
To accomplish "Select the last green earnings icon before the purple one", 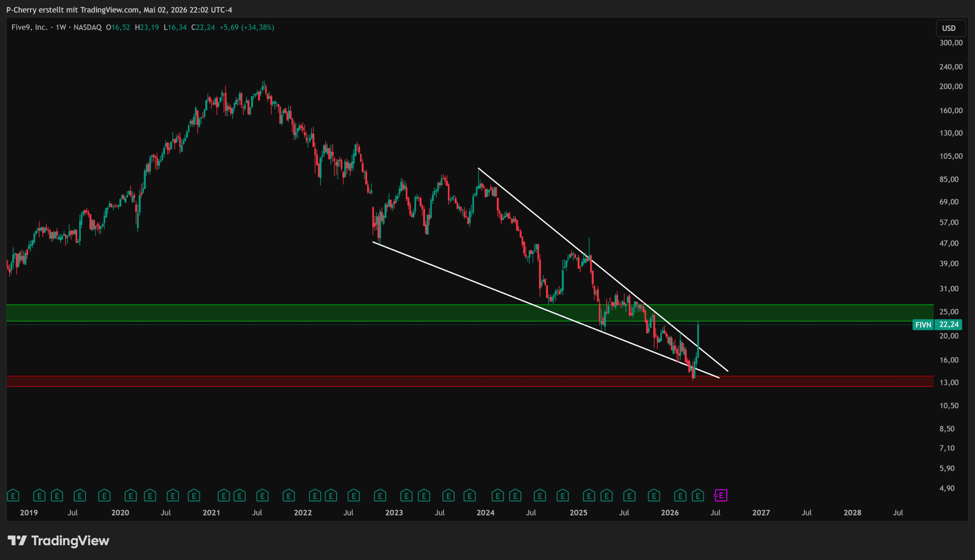I will point(698,495).
